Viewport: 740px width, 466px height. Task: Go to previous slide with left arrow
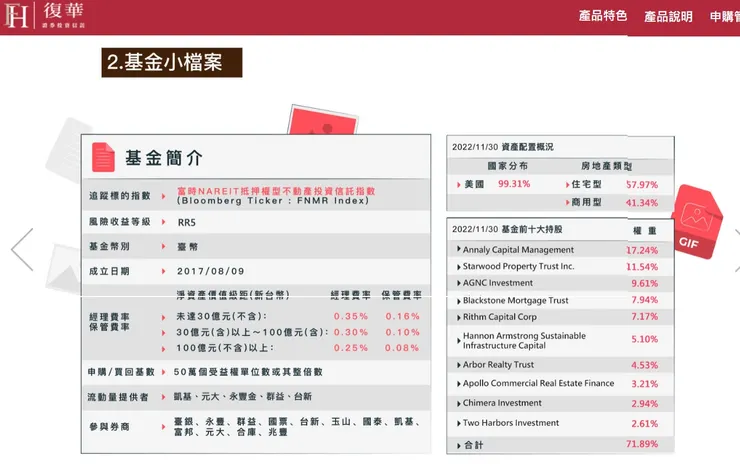click(x=22, y=249)
